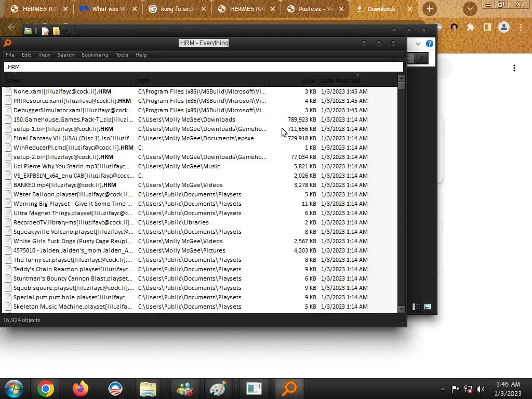This screenshot has height=399, width=532.
Task: Switch to the 'What was W' browser tab
Action: pyautogui.click(x=107, y=9)
